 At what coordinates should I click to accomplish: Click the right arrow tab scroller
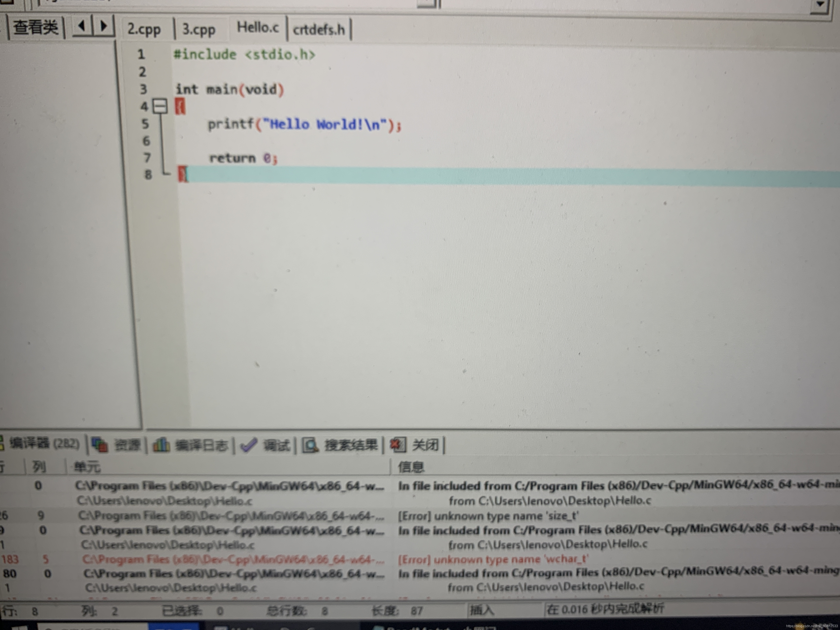(103, 26)
